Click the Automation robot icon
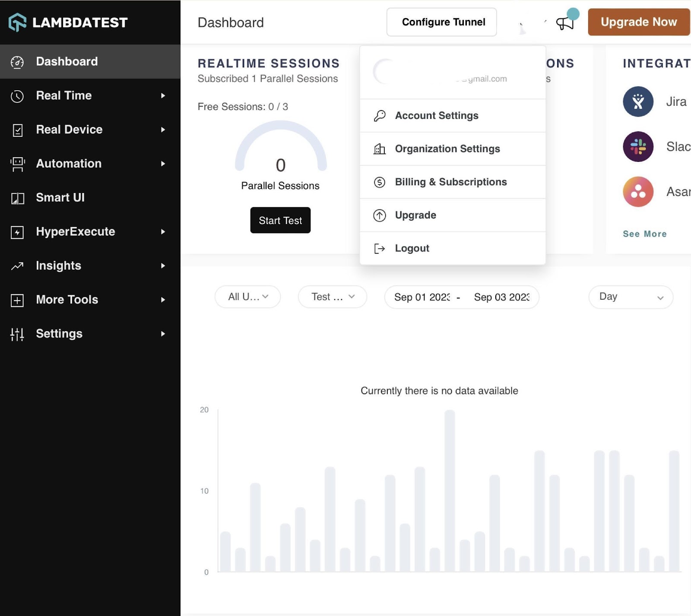Image resolution: width=691 pixels, height=616 pixels. click(x=17, y=164)
